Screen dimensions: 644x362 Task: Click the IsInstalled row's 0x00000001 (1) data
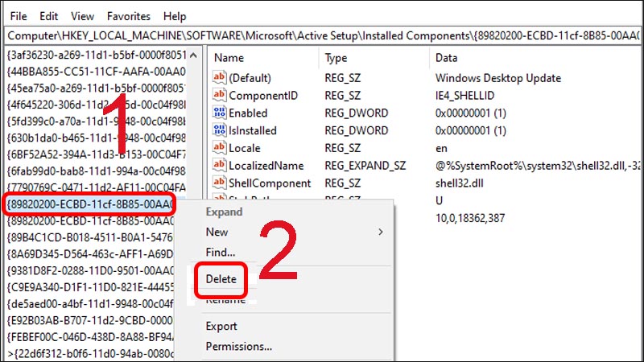click(471, 130)
